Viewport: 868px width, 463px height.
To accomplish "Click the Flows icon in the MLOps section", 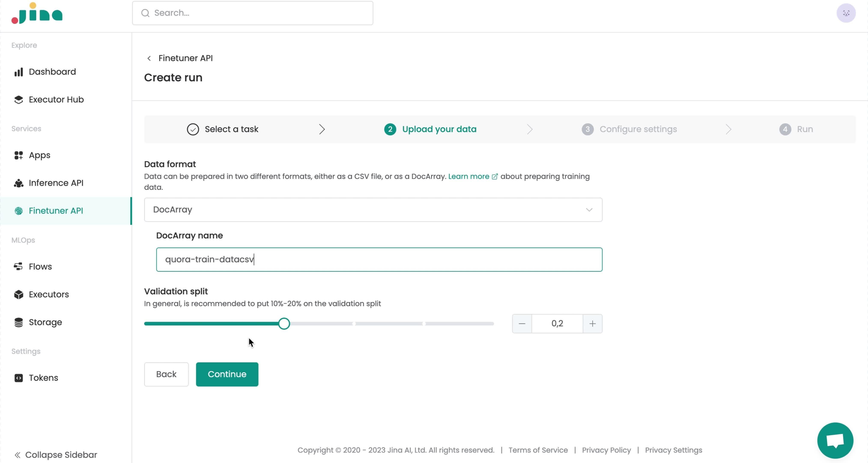I will pos(19,266).
